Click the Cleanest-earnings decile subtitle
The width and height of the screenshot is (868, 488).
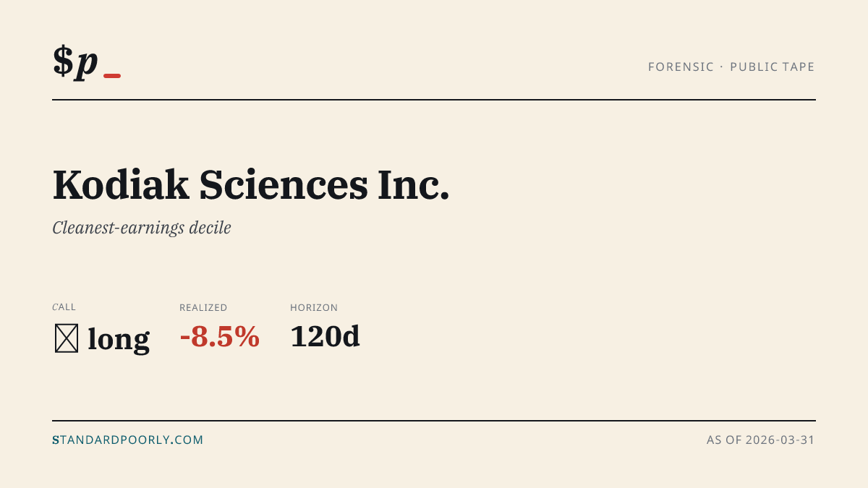[142, 228]
